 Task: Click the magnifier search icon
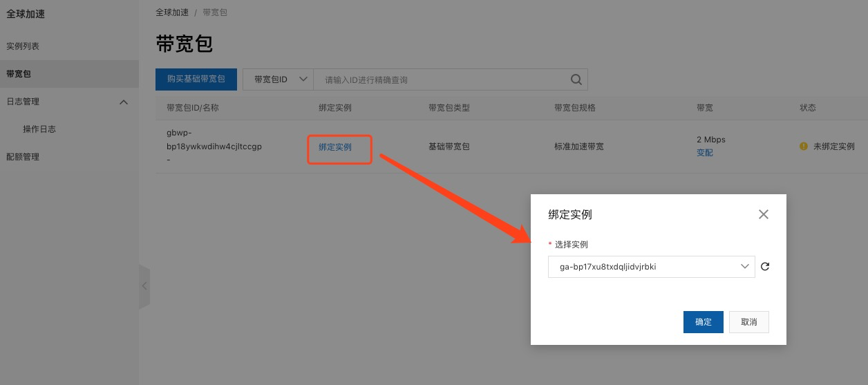click(576, 79)
